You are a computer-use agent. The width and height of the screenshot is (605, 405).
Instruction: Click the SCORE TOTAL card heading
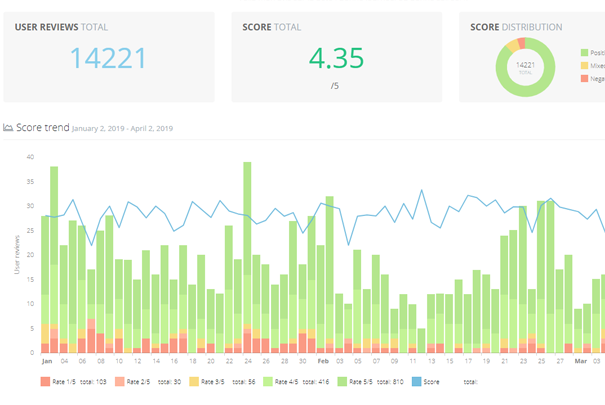pyautogui.click(x=272, y=27)
